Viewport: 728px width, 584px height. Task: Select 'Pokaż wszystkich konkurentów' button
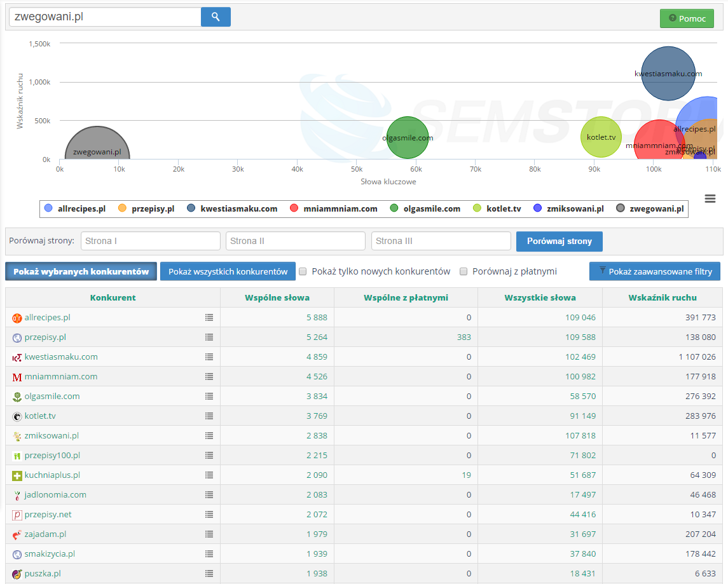pos(228,271)
